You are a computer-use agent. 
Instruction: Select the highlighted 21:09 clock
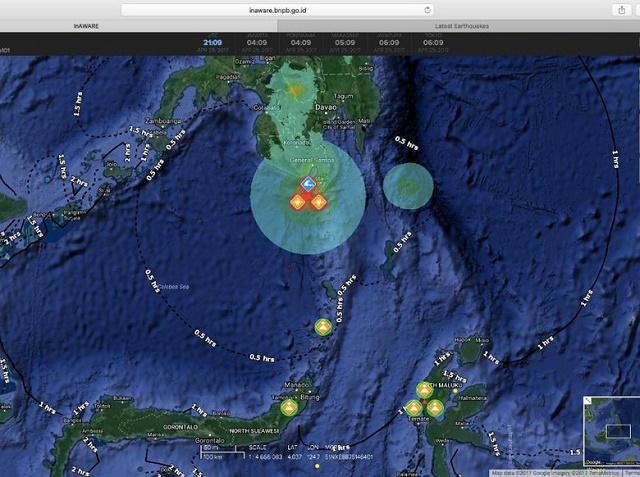click(x=213, y=42)
